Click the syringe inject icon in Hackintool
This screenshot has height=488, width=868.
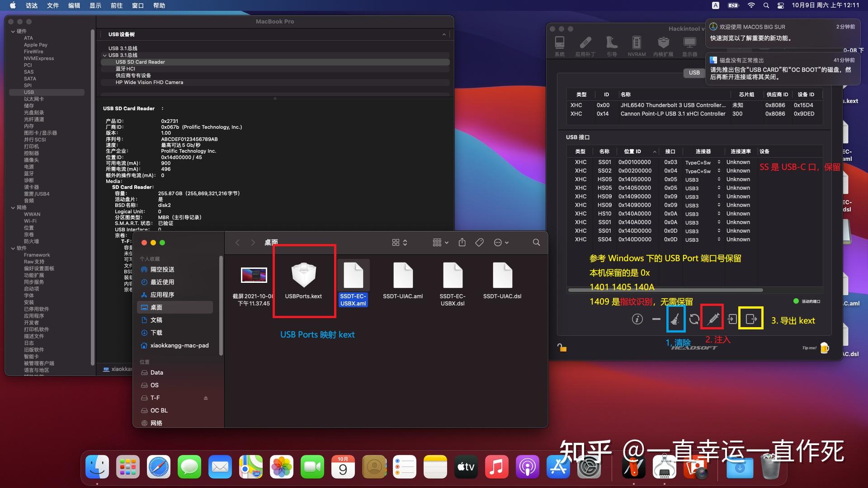coord(712,319)
